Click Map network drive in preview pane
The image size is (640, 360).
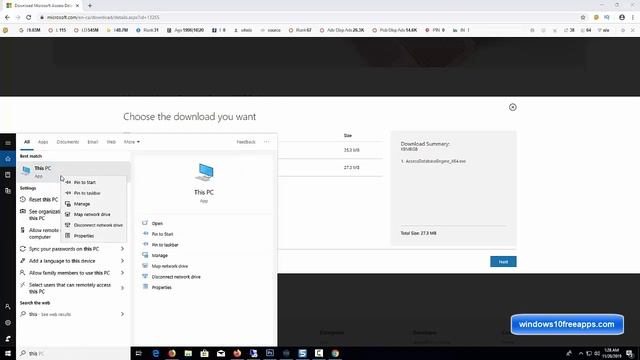tap(169, 266)
